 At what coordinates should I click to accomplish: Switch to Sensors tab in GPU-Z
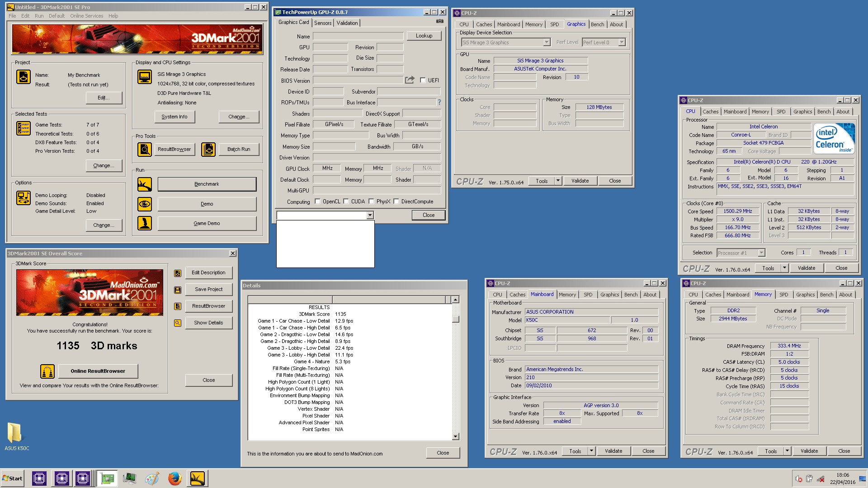click(x=323, y=23)
